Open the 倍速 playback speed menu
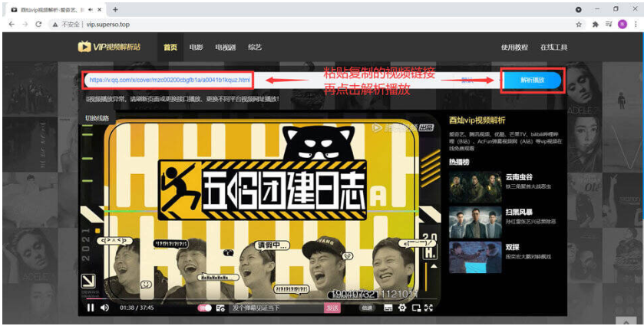644x326 pixels. [x=367, y=308]
